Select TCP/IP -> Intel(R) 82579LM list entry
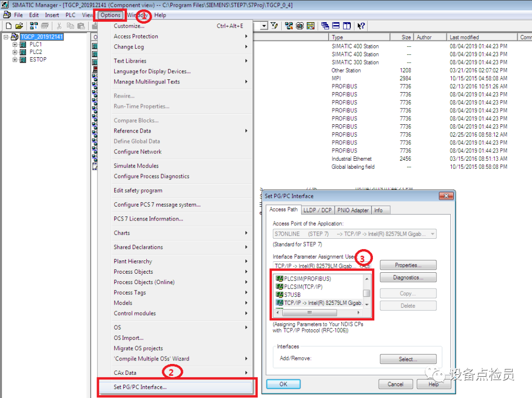532x398 pixels. tap(319, 303)
